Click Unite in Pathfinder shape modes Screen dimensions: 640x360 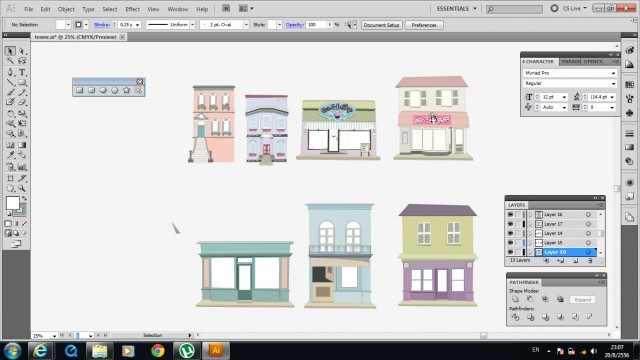[x=516, y=299]
